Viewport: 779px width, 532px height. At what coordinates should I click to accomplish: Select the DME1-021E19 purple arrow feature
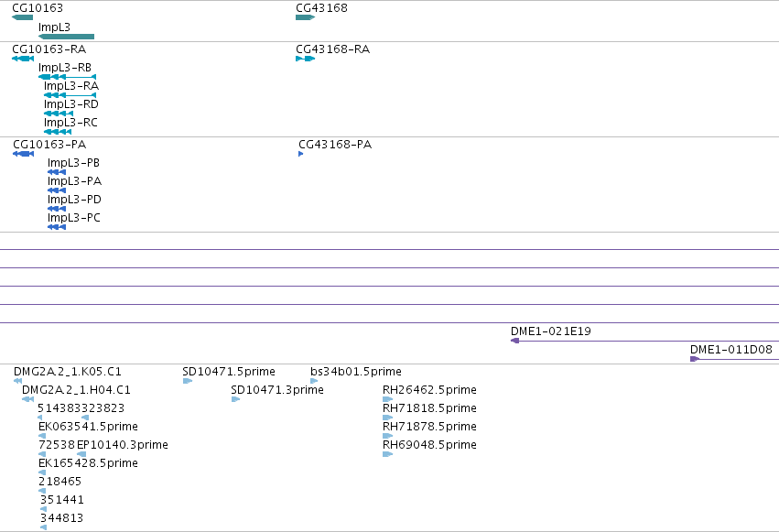[x=644, y=341]
